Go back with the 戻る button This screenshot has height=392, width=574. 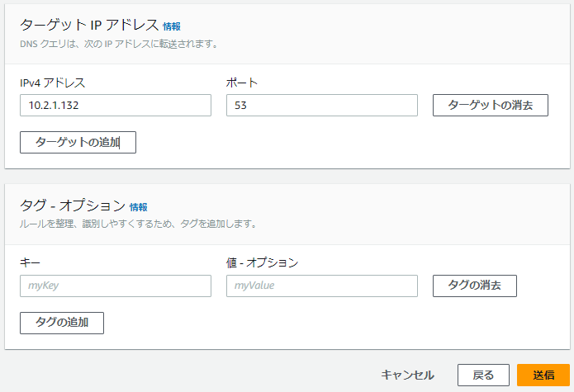click(483, 375)
